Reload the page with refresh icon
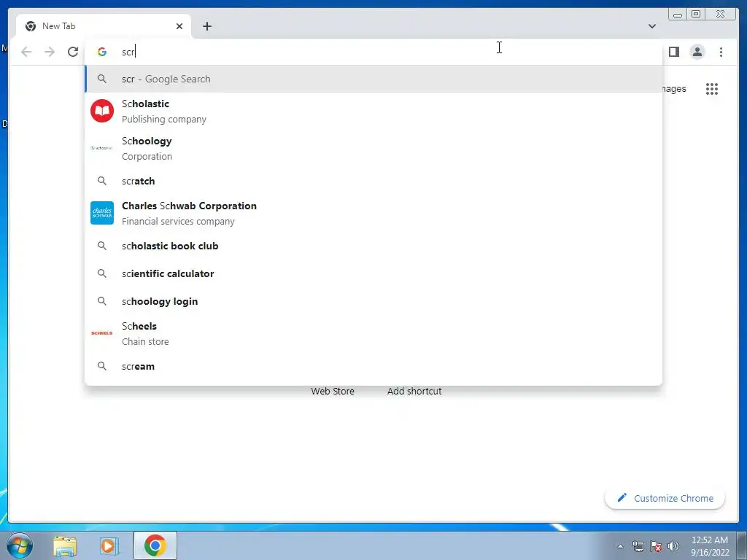Viewport: 747px width, 560px height. pos(73,52)
